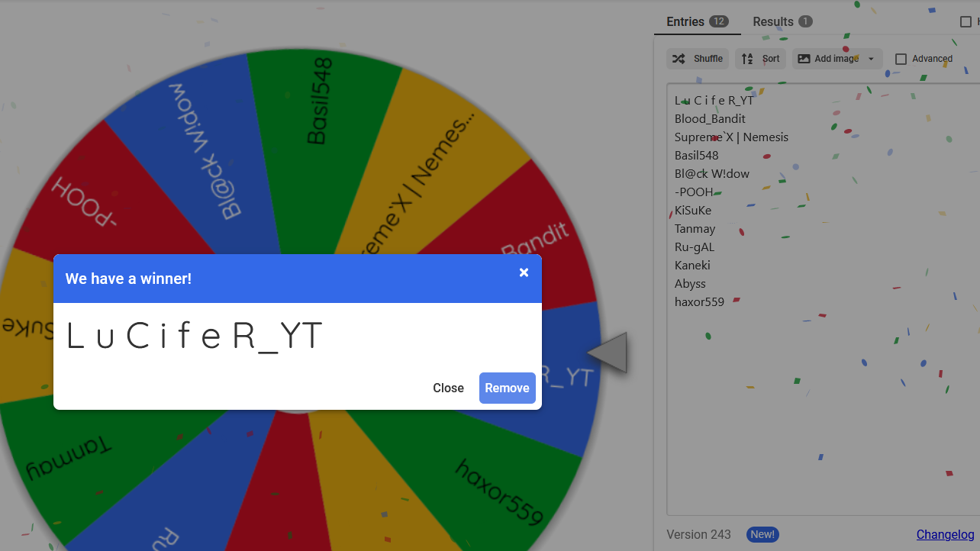Click the Shuffle crossed-arrows icon
Viewport: 980px width, 551px height.
(677, 59)
